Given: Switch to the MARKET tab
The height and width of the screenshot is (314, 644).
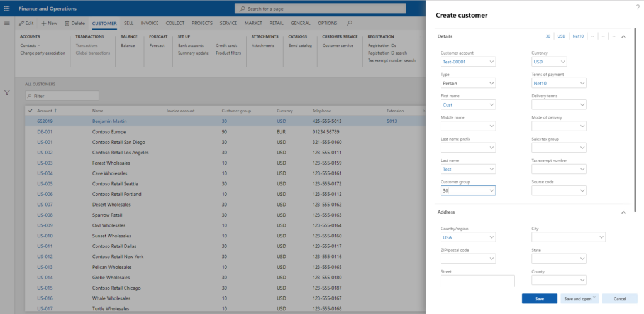Looking at the screenshot, I should 253,23.
